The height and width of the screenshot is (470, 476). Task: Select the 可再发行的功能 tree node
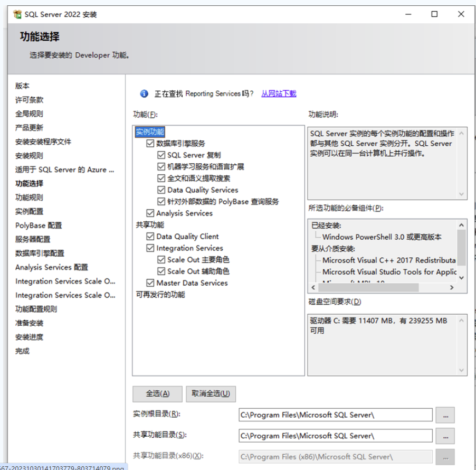click(160, 294)
